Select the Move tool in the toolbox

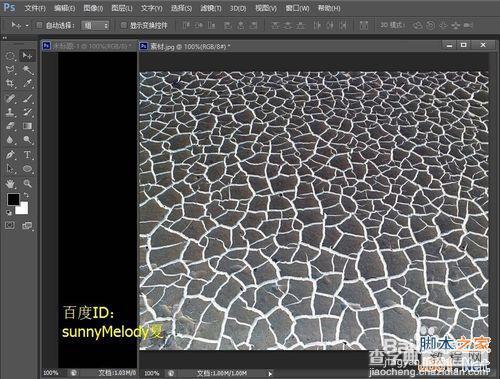27,56
